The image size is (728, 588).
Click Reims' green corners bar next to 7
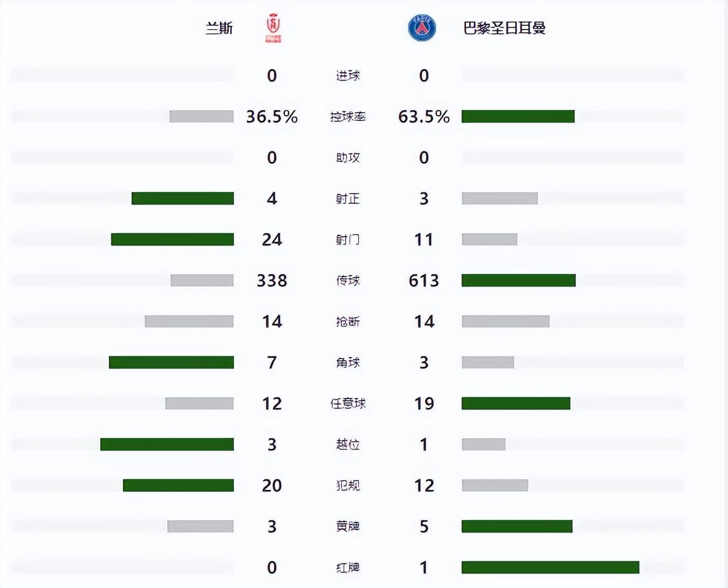tap(171, 363)
